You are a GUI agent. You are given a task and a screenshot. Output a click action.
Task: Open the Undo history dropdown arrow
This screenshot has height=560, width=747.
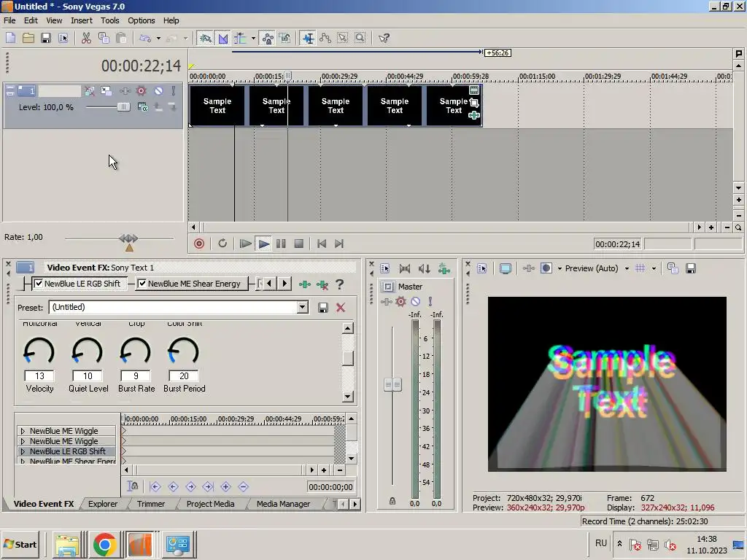pyautogui.click(x=158, y=38)
